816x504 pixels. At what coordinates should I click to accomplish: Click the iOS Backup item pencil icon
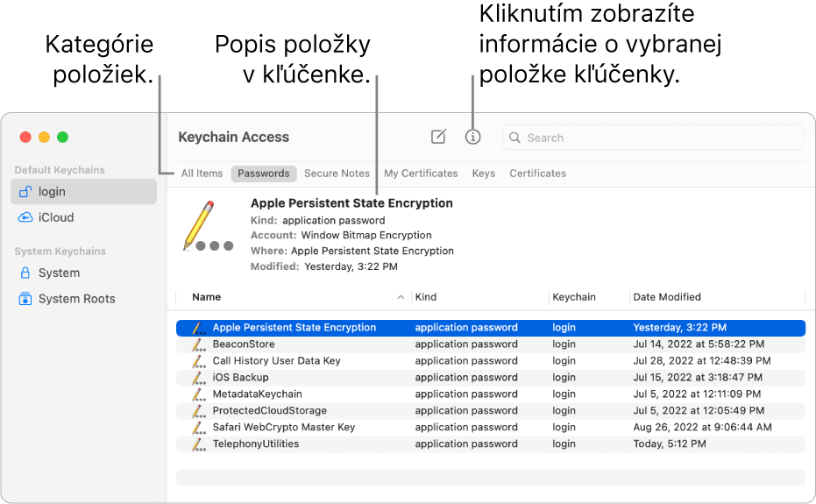pyautogui.click(x=198, y=378)
